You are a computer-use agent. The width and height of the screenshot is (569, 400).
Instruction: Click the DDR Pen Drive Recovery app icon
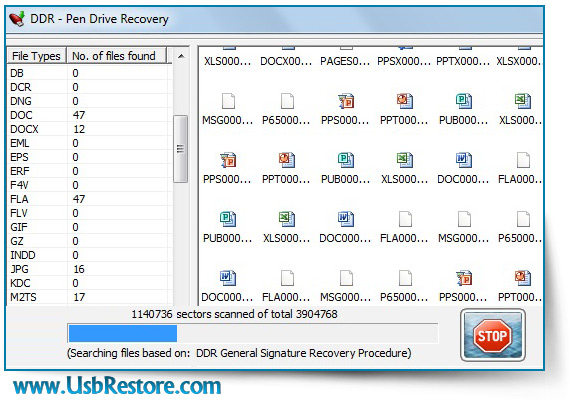pyautogui.click(x=17, y=19)
